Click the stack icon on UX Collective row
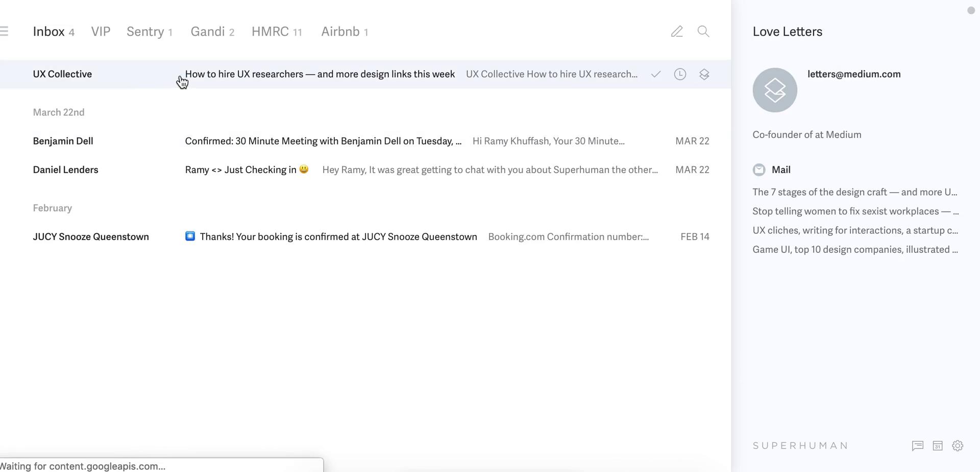The height and width of the screenshot is (472, 980). [704, 74]
